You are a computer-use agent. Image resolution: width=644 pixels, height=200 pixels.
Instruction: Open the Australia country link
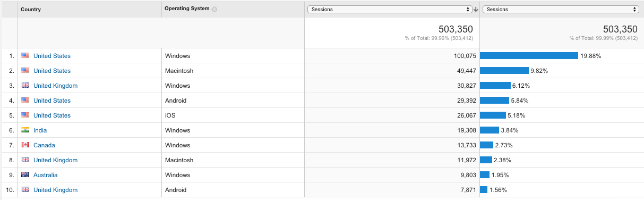(46, 175)
